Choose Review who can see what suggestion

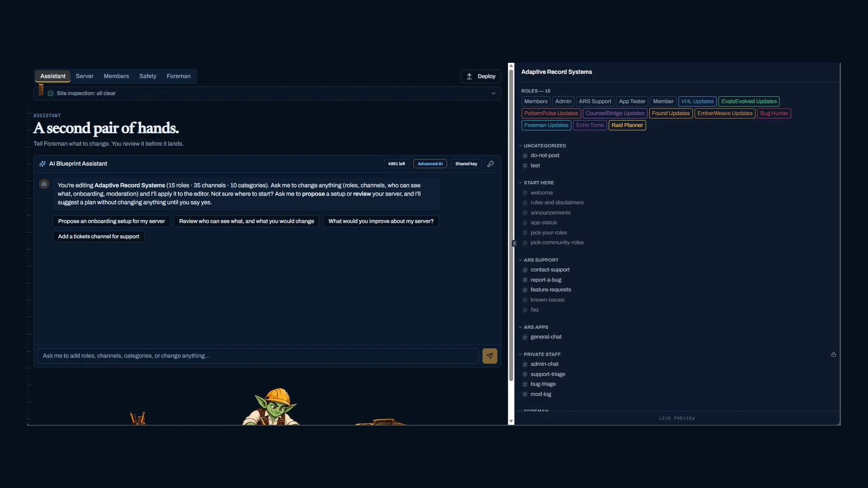pos(246,221)
